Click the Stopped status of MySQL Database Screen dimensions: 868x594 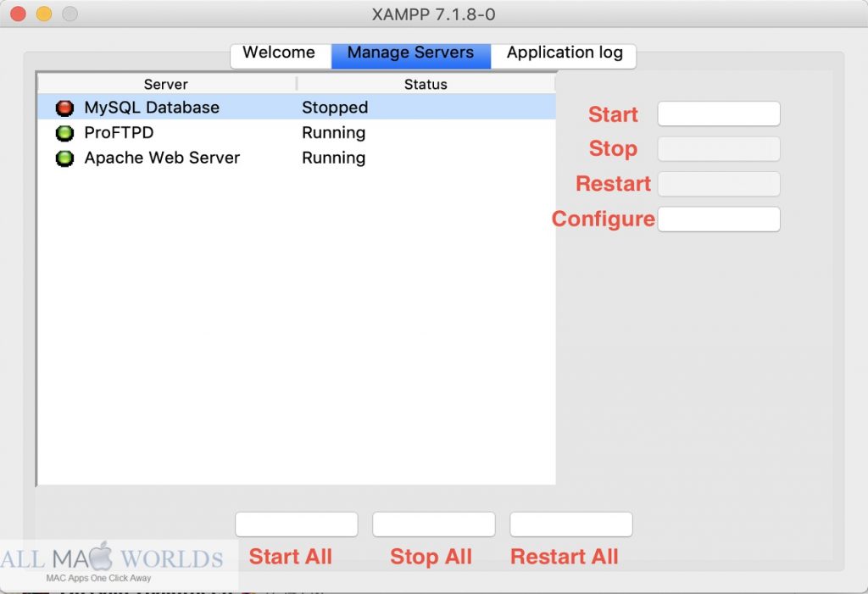pyautogui.click(x=335, y=108)
